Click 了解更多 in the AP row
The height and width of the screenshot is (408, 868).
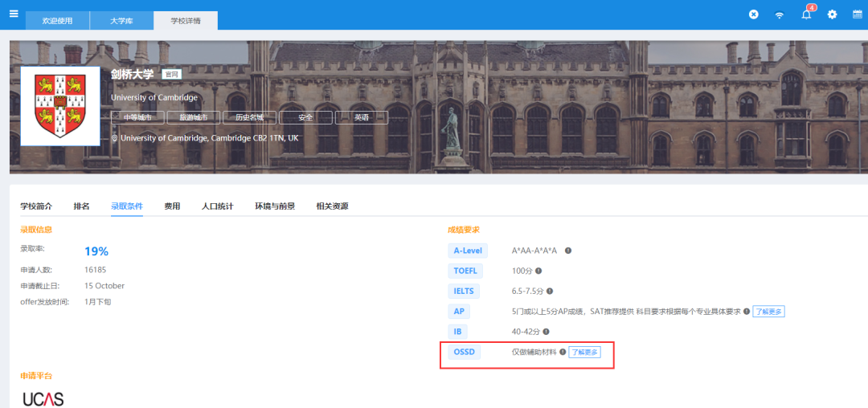769,312
